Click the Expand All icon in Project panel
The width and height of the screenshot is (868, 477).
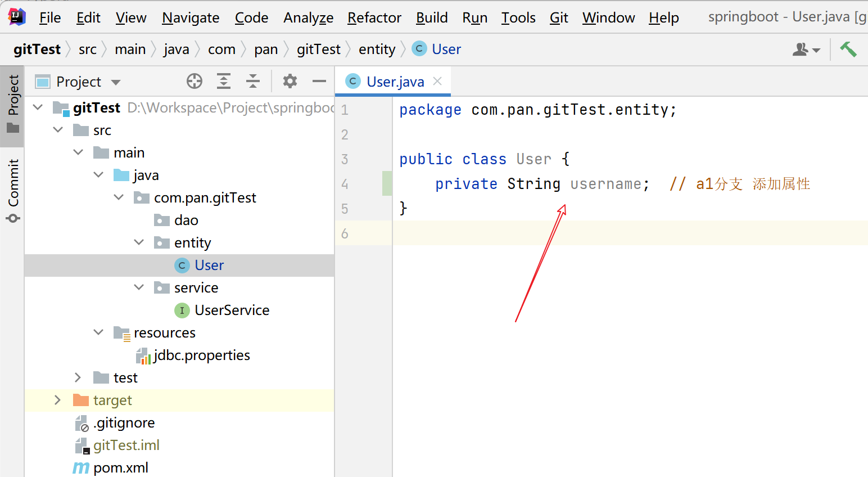[x=224, y=82]
